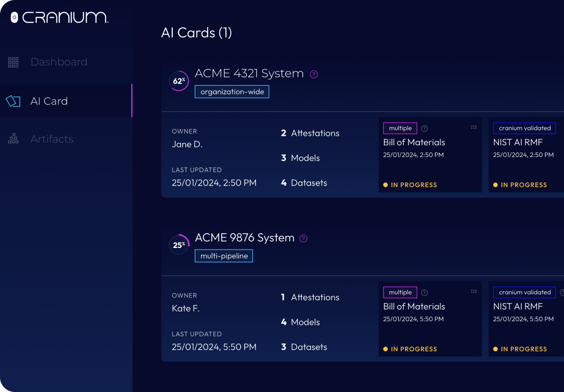Click 1 Attestations count
The image size is (564, 392).
[310, 297]
